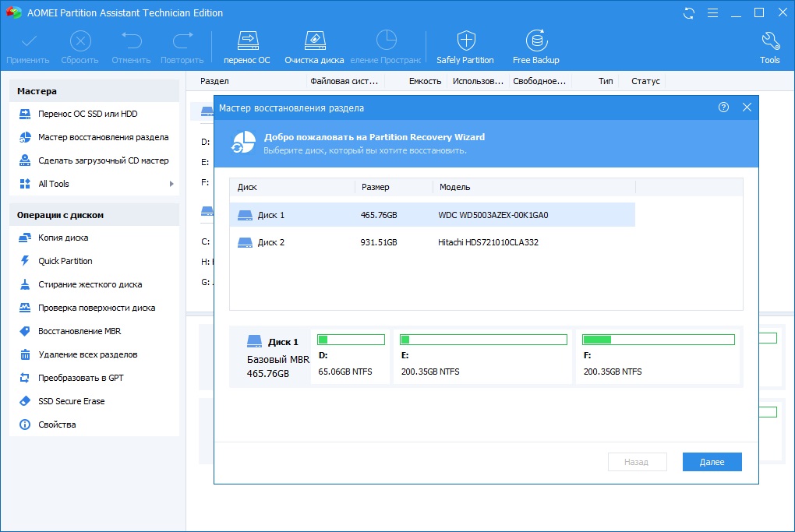Viewport: 795px width, 532px height.
Task: Click the Tools wrench icon
Action: pos(769,41)
